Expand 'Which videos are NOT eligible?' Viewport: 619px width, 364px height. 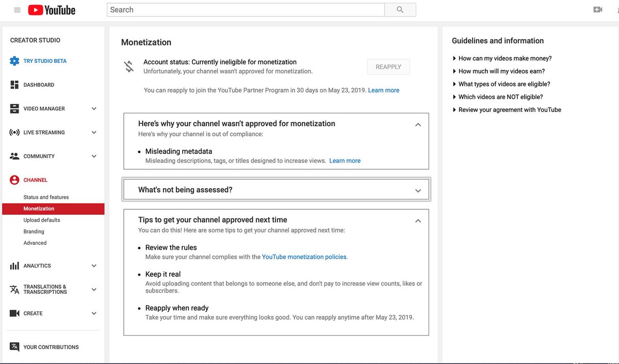[498, 97]
